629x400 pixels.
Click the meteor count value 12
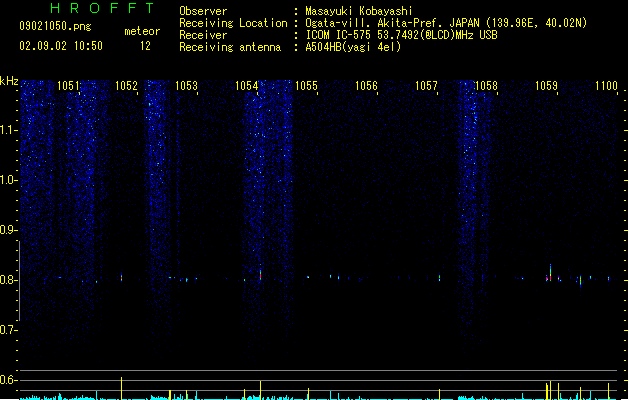(x=145, y=46)
